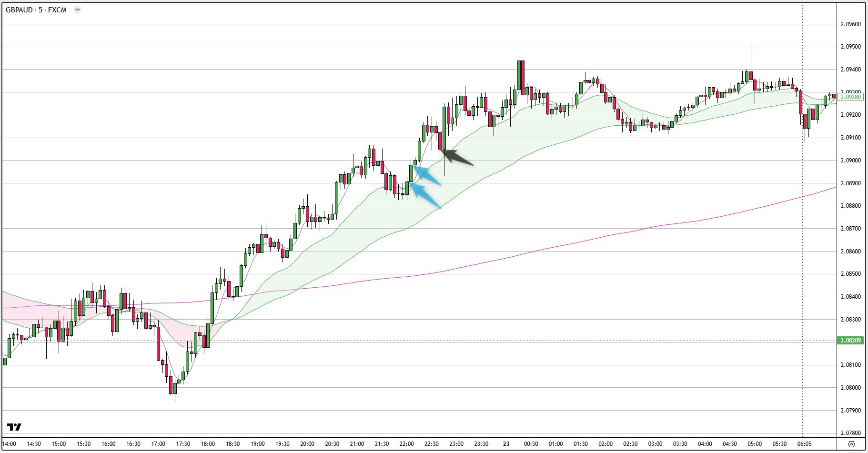Open chart settings hexagon icon

pos(851,444)
